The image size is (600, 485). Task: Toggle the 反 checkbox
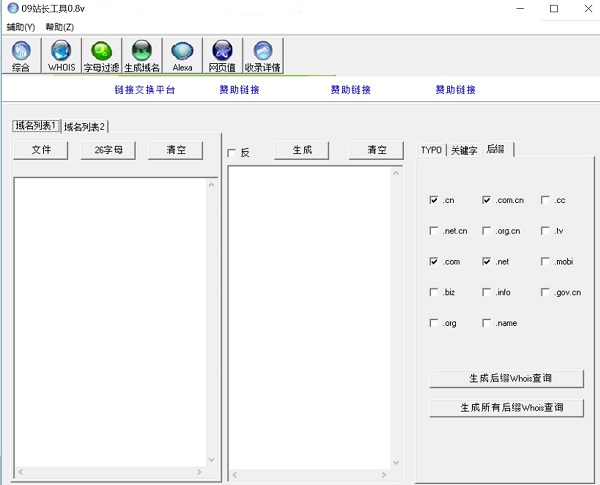(231, 153)
